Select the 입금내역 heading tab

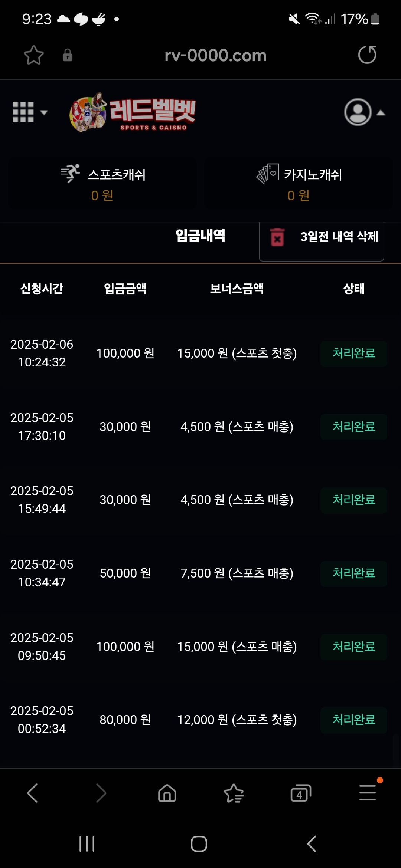tap(200, 236)
